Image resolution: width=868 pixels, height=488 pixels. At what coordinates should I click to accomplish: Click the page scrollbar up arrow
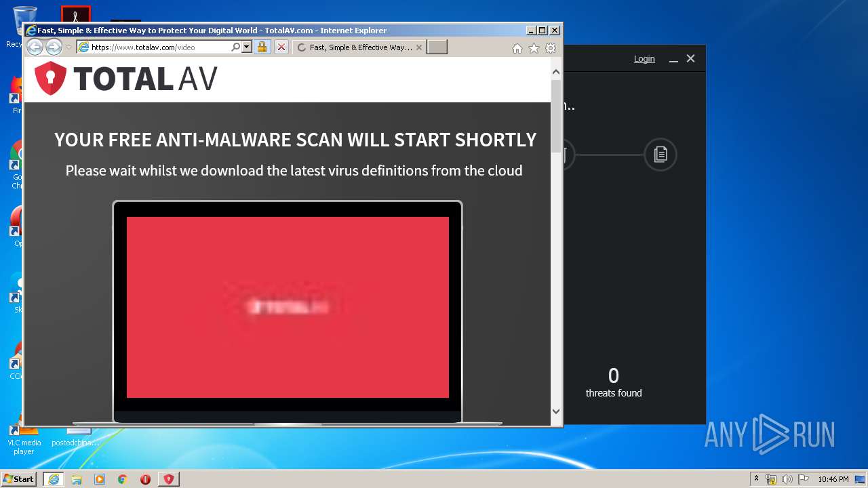556,72
